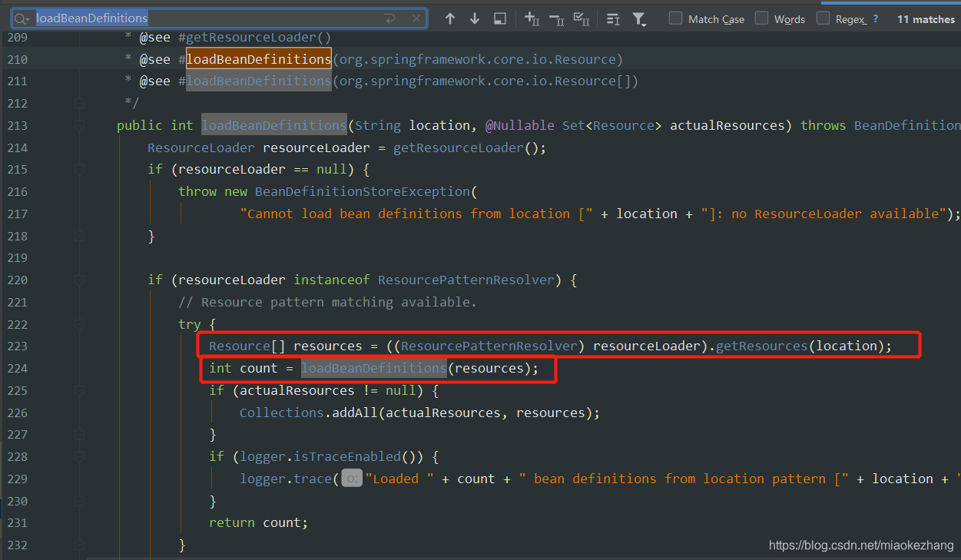Screen dimensions: 961x560
Task: Collapse the fold marker at line 228
Action: pos(79,456)
